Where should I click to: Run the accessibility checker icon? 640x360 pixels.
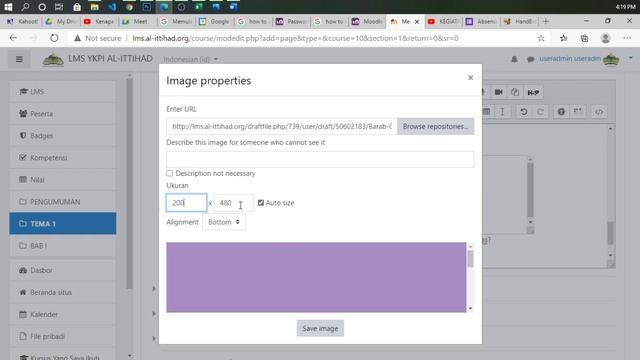(x=561, y=111)
